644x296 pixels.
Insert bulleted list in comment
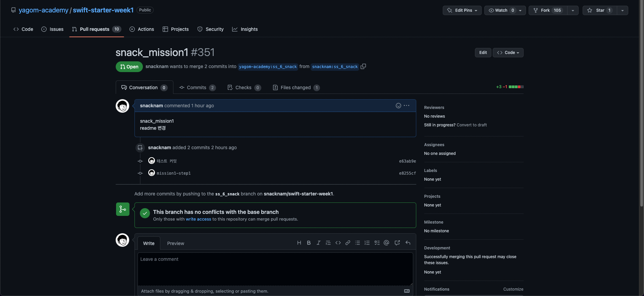coord(358,243)
